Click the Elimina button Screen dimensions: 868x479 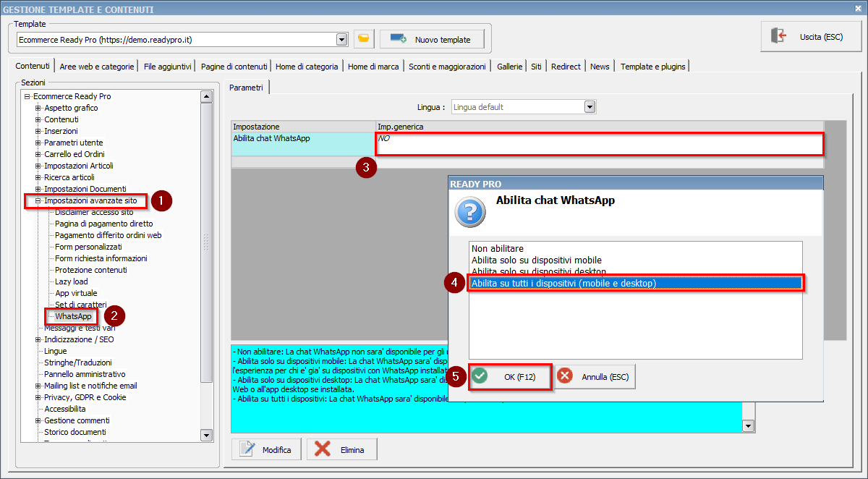(342, 449)
